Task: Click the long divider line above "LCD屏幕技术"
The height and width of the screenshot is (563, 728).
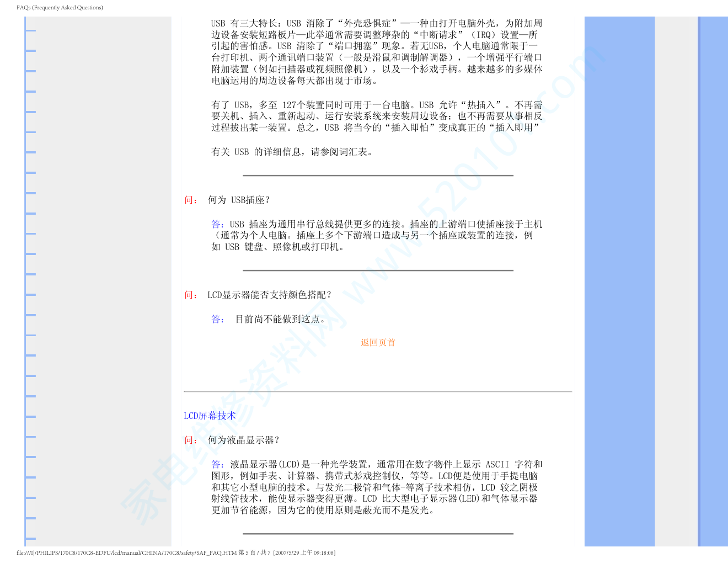Action: tap(378, 391)
